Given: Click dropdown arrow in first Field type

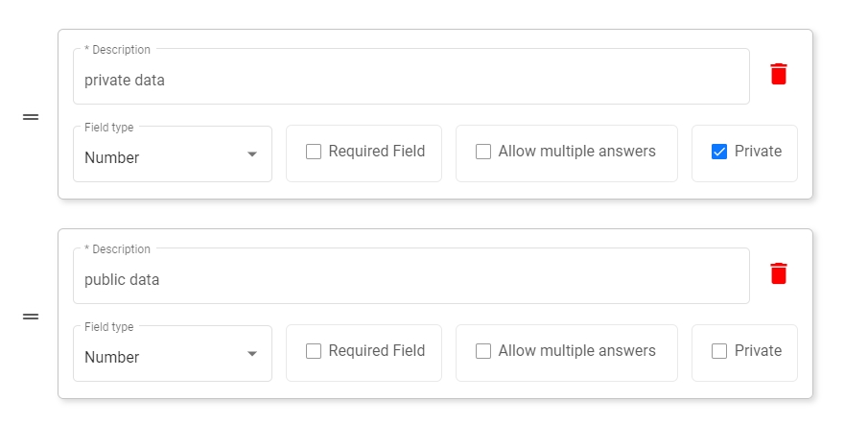Looking at the screenshot, I should pyautogui.click(x=252, y=154).
